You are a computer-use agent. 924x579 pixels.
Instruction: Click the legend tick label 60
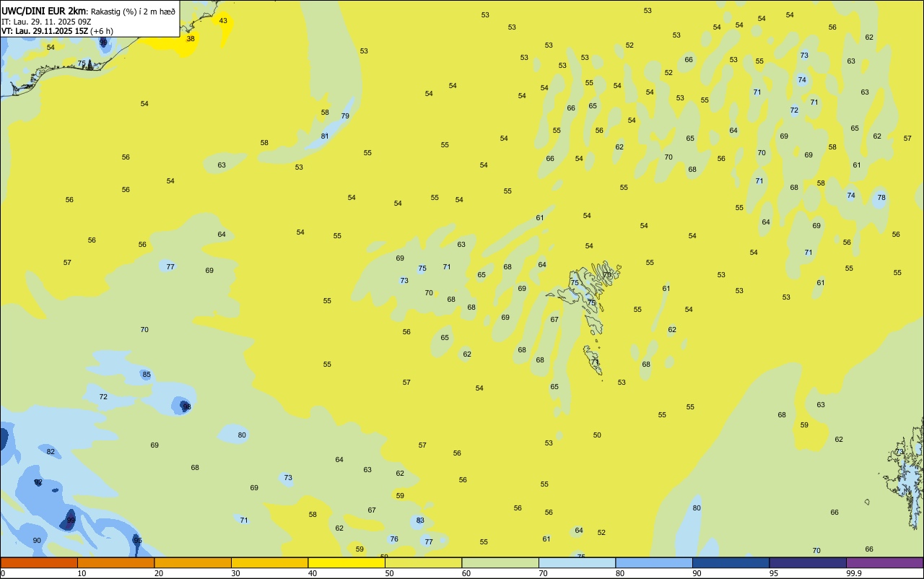[x=466, y=573]
